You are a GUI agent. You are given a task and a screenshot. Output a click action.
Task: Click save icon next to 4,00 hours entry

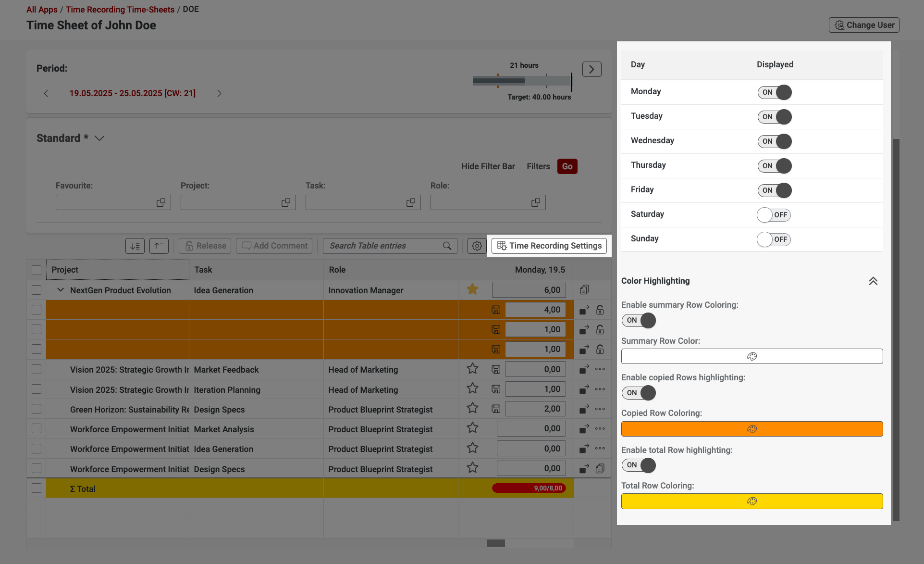click(x=496, y=310)
